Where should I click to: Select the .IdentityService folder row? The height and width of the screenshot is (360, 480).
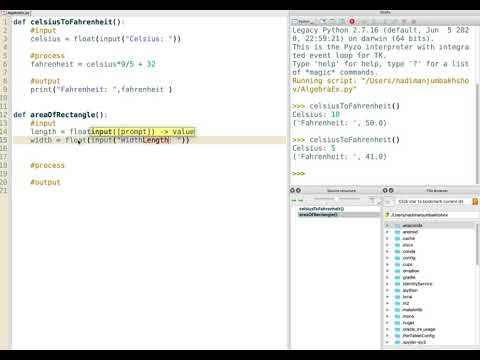pyautogui.click(x=429, y=284)
